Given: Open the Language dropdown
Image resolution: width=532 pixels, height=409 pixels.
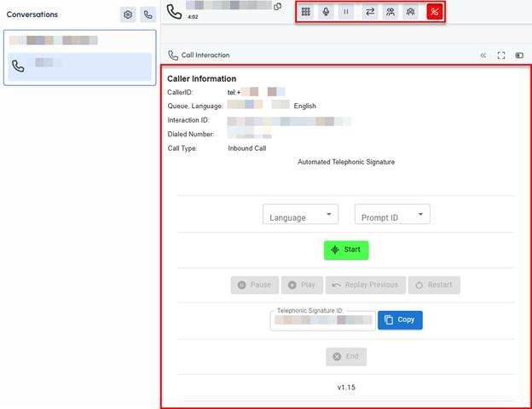Looking at the screenshot, I should pos(300,215).
